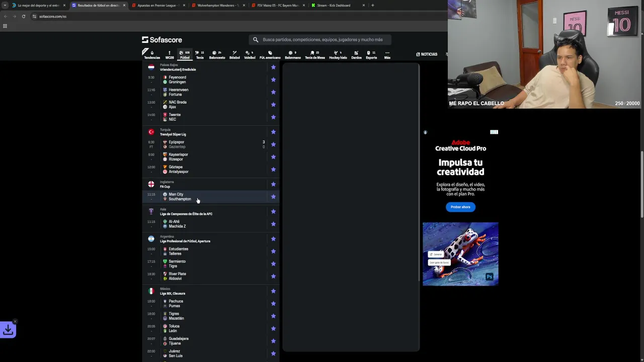The height and width of the screenshot is (362, 644).
Task: Expand the browser tab search dropdown
Action: [5, 5]
